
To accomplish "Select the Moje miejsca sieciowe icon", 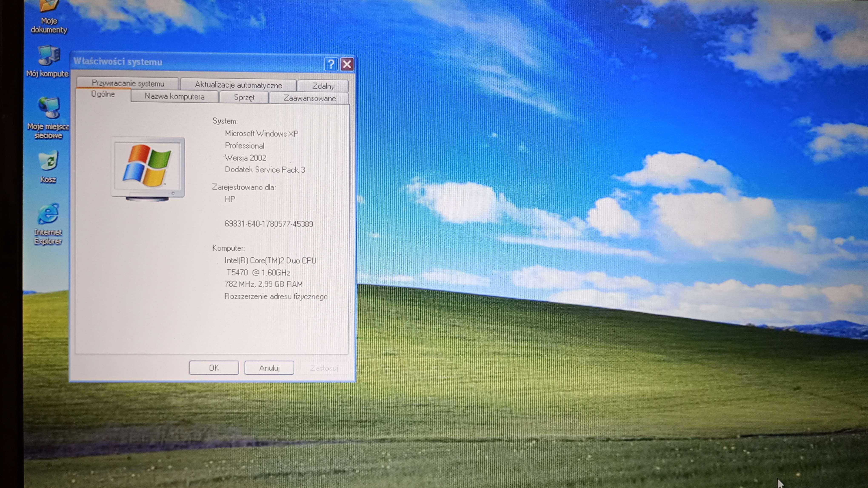I will 48,118.
